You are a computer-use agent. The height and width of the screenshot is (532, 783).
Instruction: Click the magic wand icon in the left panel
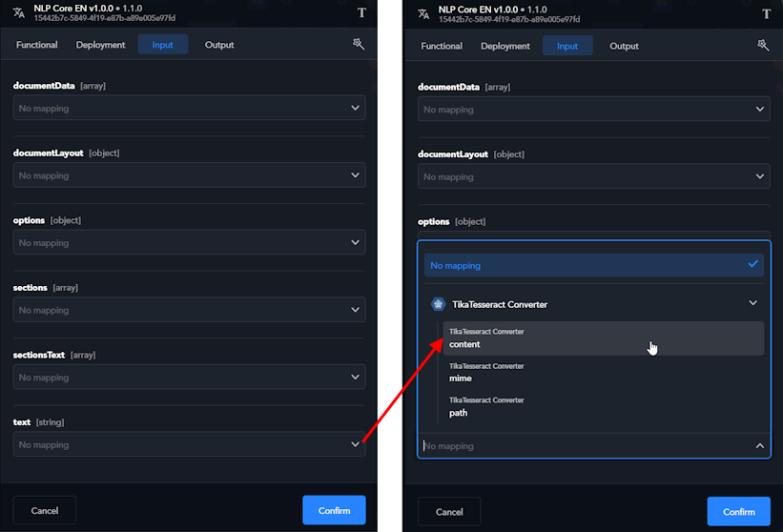click(x=359, y=45)
